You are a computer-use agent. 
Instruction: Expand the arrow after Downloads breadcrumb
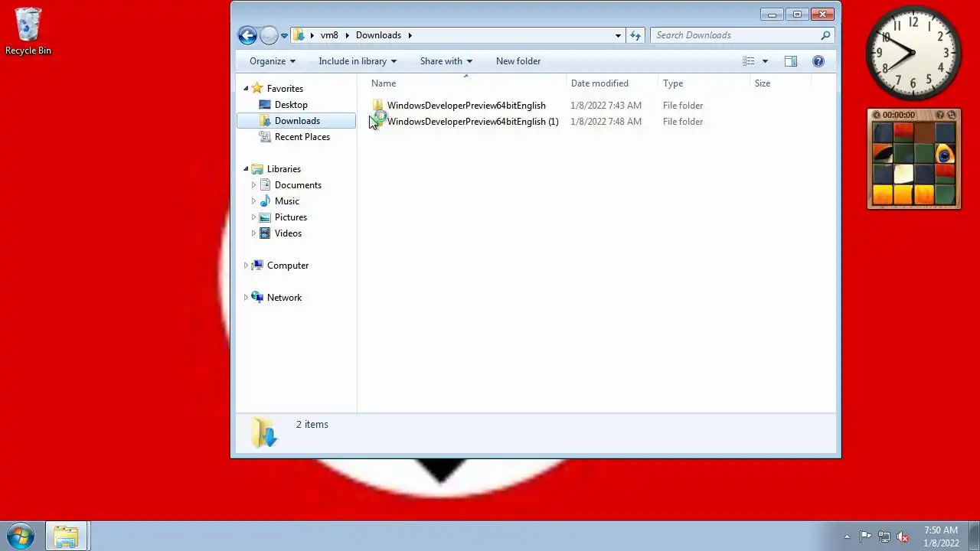pos(410,35)
